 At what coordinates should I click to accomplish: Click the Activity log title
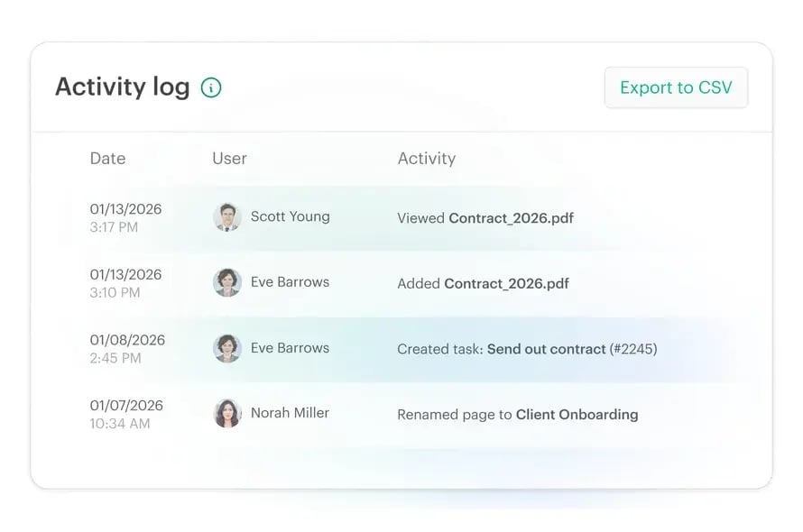[x=123, y=87]
